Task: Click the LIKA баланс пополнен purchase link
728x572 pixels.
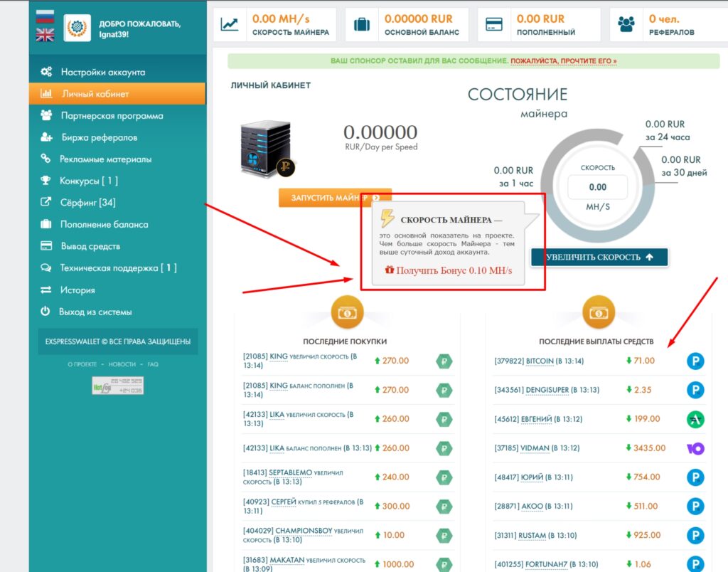Action: [x=277, y=448]
